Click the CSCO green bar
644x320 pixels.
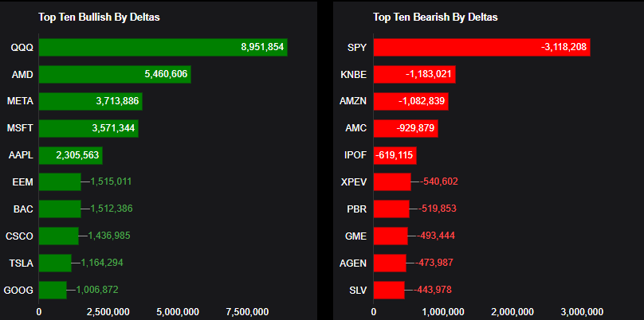(59, 236)
